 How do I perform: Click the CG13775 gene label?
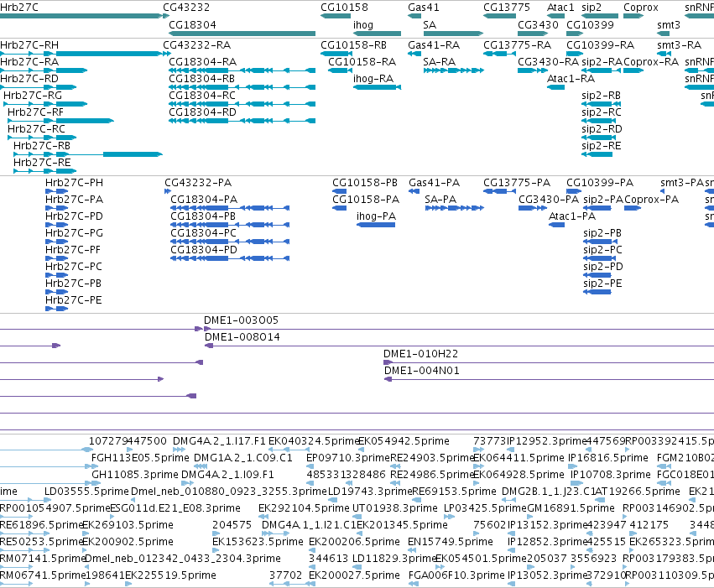[507, 8]
